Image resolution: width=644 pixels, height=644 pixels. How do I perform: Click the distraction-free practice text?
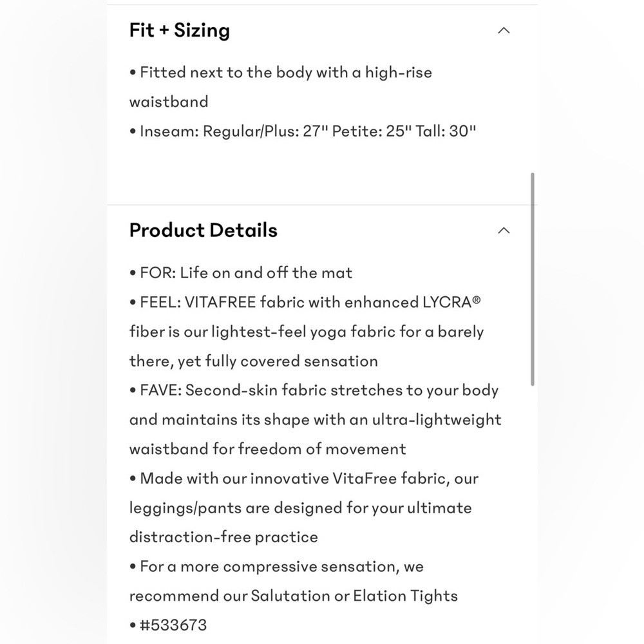[x=224, y=537]
